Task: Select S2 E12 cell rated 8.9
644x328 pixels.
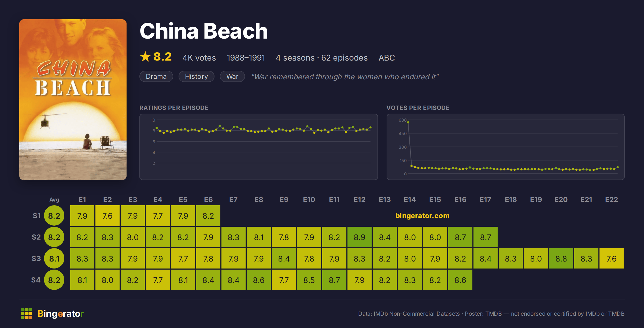Action: [x=360, y=237]
